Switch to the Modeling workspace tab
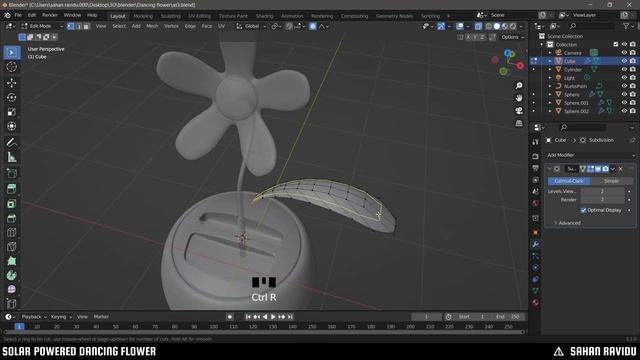 click(x=143, y=16)
